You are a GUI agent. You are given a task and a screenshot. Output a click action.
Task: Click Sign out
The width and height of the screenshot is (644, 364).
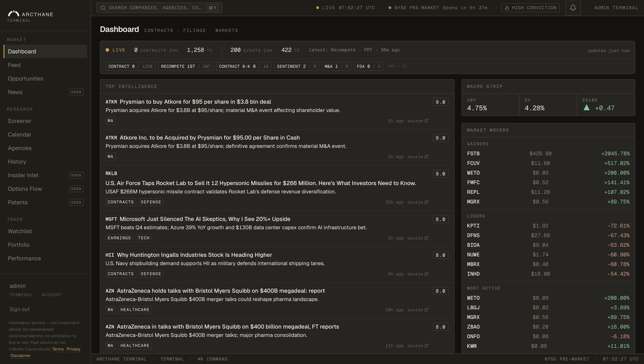click(19, 309)
